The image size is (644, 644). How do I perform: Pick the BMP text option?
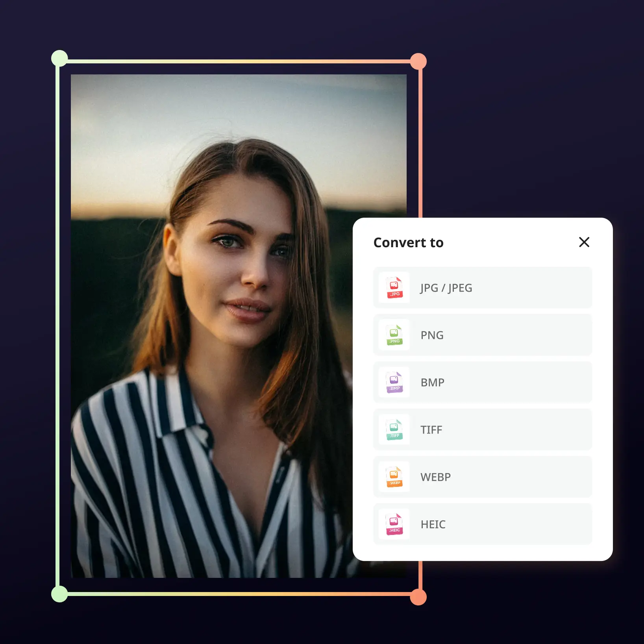[432, 382]
